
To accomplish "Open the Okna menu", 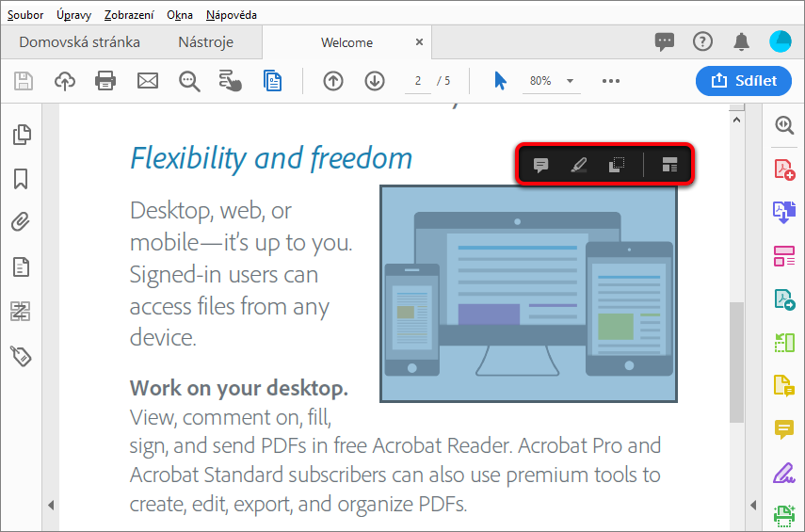I will click(180, 15).
